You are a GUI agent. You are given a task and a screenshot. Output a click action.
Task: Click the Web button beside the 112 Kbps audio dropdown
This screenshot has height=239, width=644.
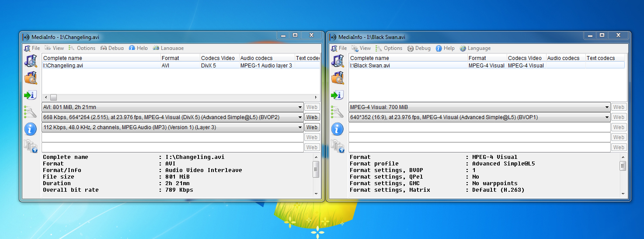click(x=312, y=127)
